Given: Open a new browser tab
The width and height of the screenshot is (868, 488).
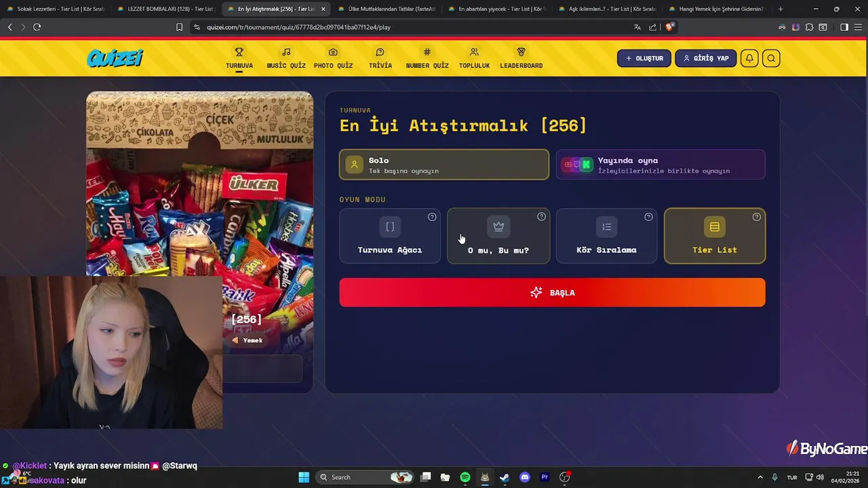Looking at the screenshot, I should click(x=781, y=9).
